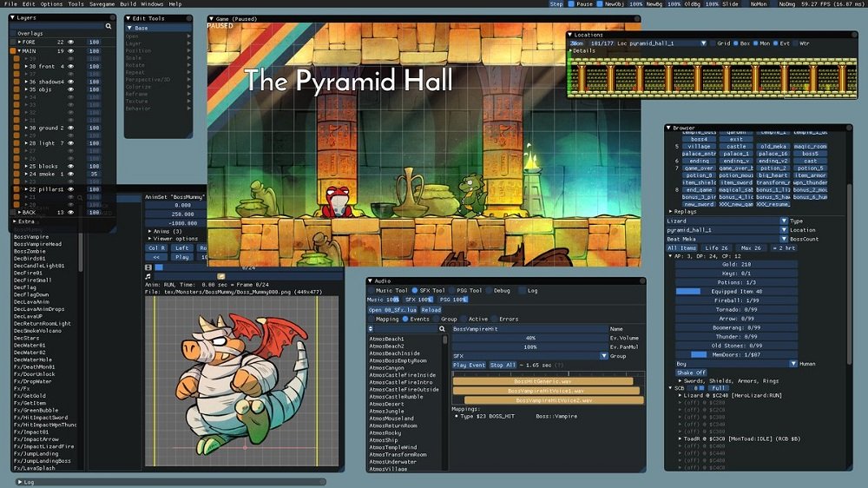Click the round button on Edit Tools titlebar
The image size is (868, 488).
(x=190, y=17)
